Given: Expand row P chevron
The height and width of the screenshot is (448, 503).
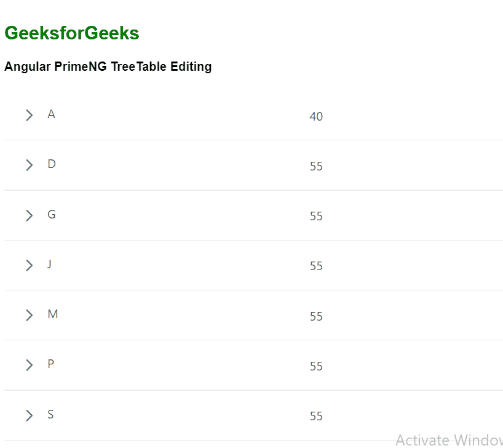Looking at the screenshot, I should coord(29,365).
